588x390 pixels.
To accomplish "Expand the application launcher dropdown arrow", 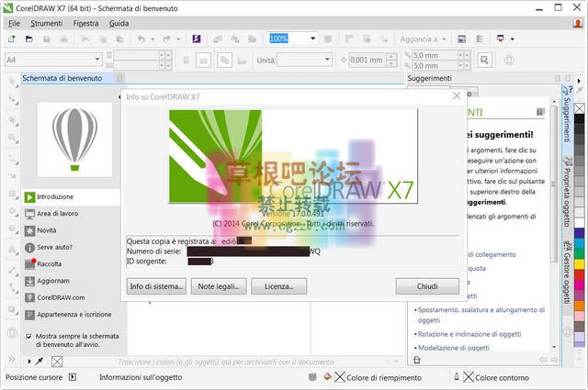I will tap(513, 39).
